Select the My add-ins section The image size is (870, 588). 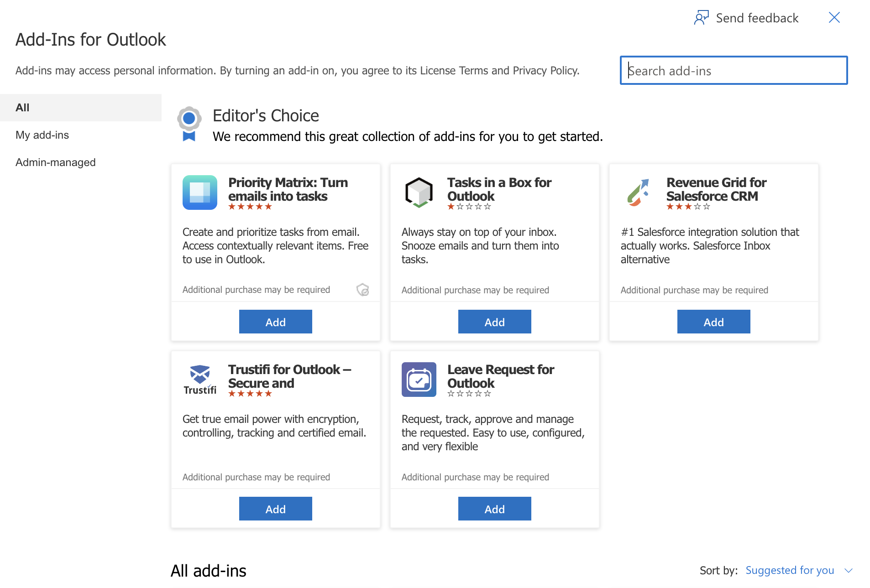[42, 135]
